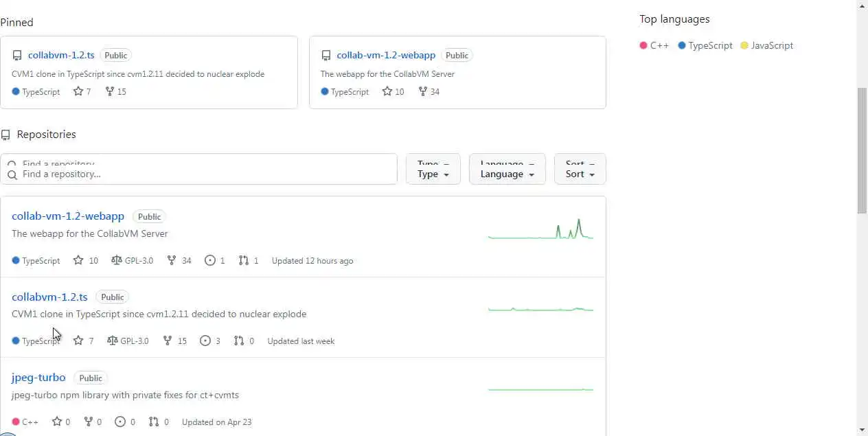
Task: View GPL-3.0 license of collab-vm-1.2-webapp
Action: click(x=132, y=260)
